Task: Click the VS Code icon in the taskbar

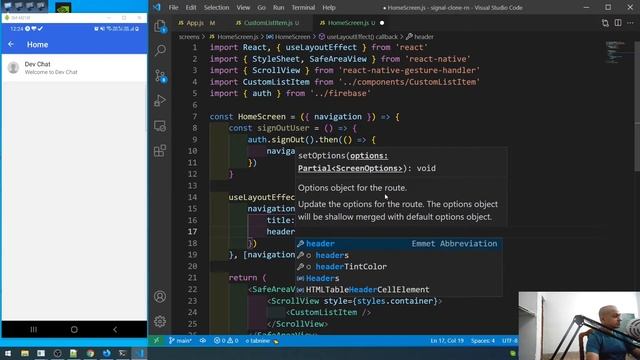Action: (x=139, y=353)
